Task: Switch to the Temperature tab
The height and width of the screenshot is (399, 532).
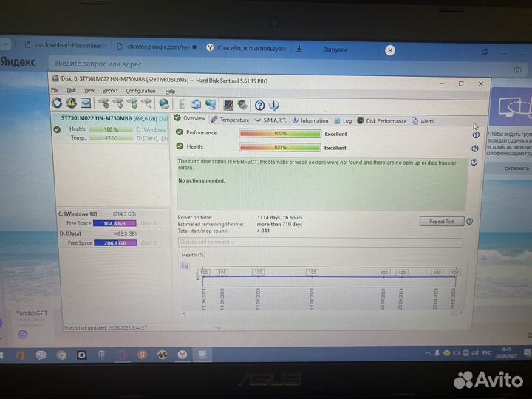Action: [230, 120]
